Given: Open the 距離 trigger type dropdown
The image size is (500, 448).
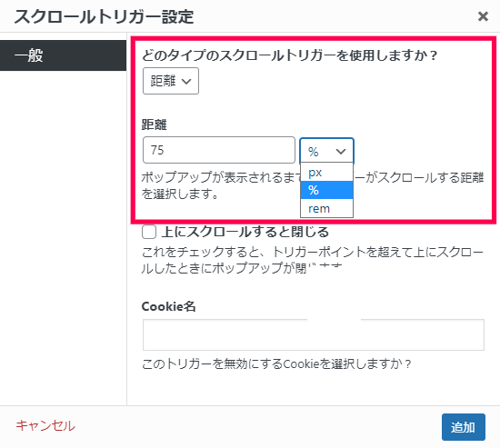Looking at the screenshot, I should coord(171,81).
